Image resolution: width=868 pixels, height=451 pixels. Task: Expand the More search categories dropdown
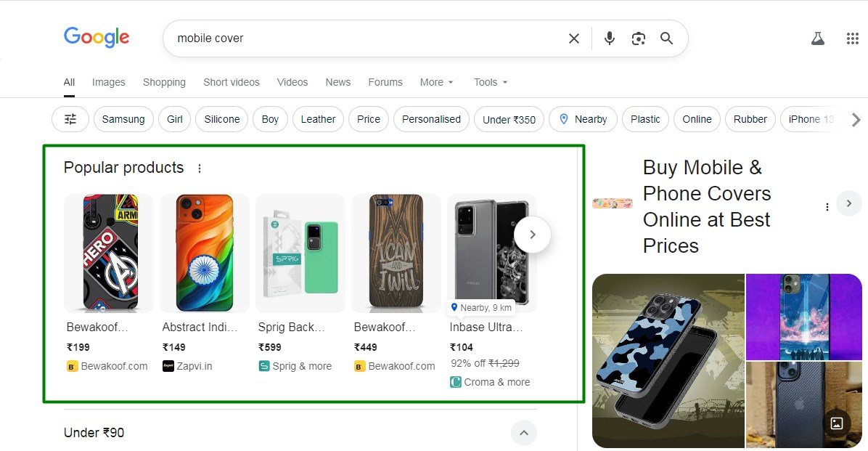437,82
